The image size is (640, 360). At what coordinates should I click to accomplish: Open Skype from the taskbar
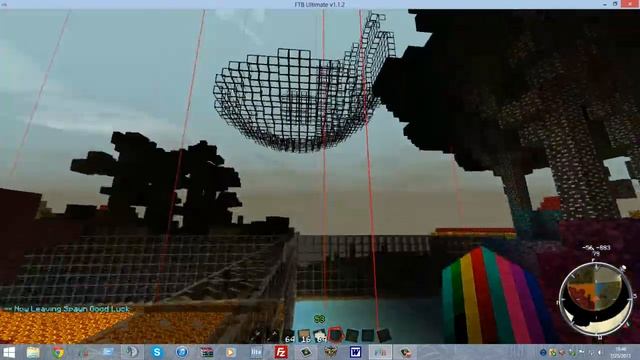point(157,352)
